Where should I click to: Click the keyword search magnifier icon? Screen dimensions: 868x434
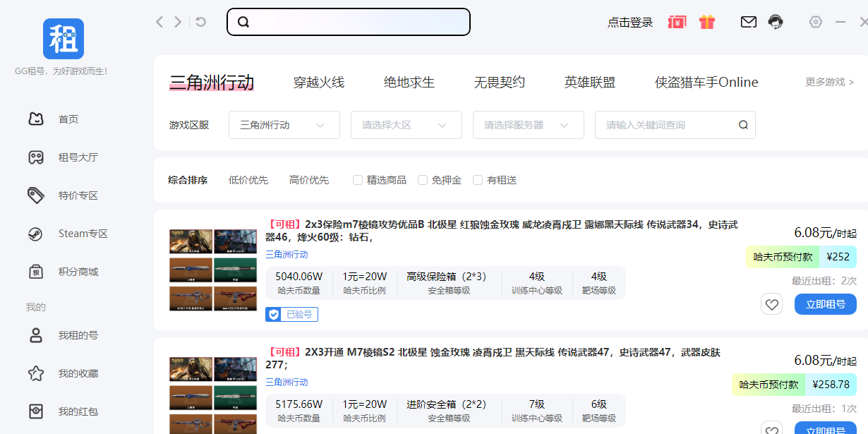coord(743,125)
